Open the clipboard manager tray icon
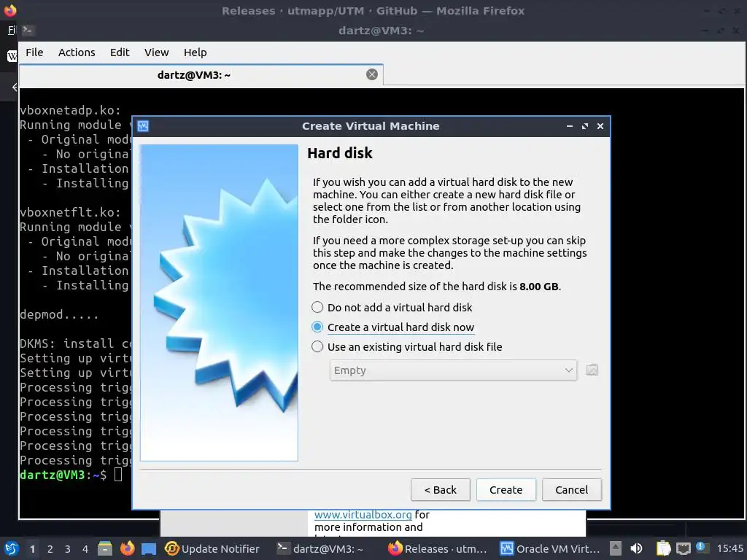The image size is (747, 560). point(663,548)
